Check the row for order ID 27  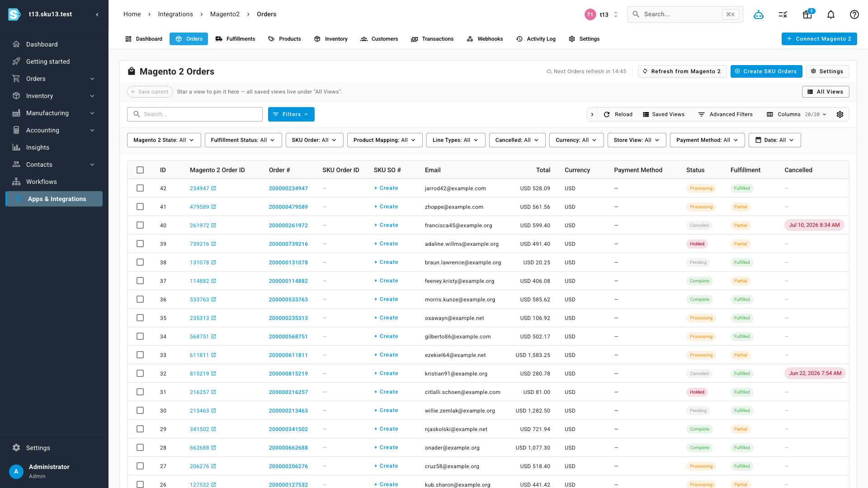[x=140, y=466]
